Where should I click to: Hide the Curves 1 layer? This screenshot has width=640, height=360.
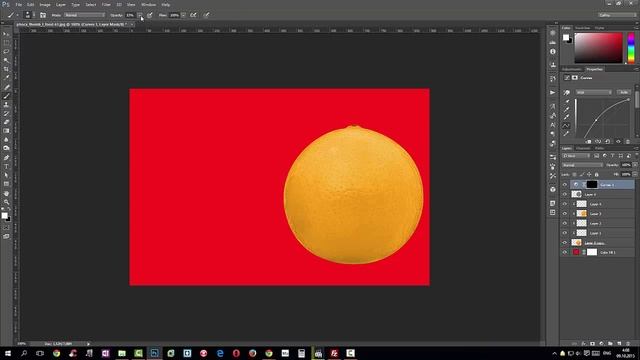coord(565,185)
